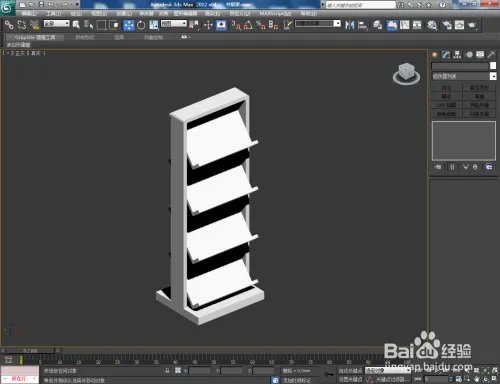Open the mini curve editor on trackbar
Screen dimensions: 500x384
coord(8,359)
